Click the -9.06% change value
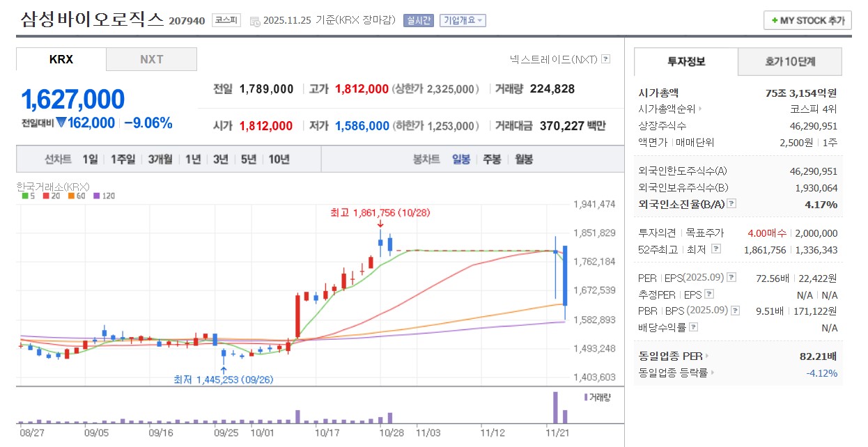The height and width of the screenshot is (447, 868). (x=148, y=123)
